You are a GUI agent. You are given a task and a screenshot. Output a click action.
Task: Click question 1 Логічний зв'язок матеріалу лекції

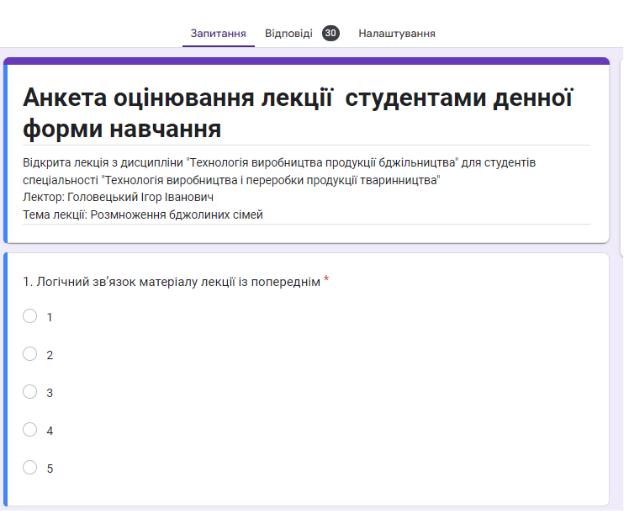tap(172, 282)
